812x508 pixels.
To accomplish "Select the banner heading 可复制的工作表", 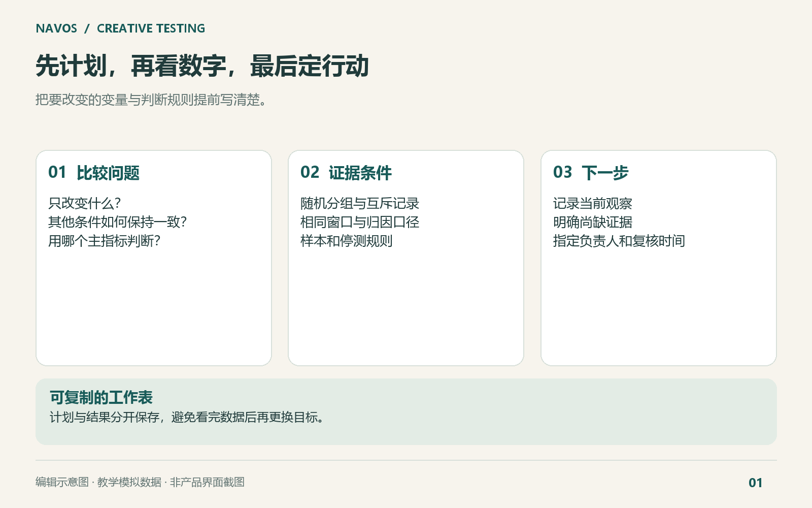I will [x=101, y=397].
